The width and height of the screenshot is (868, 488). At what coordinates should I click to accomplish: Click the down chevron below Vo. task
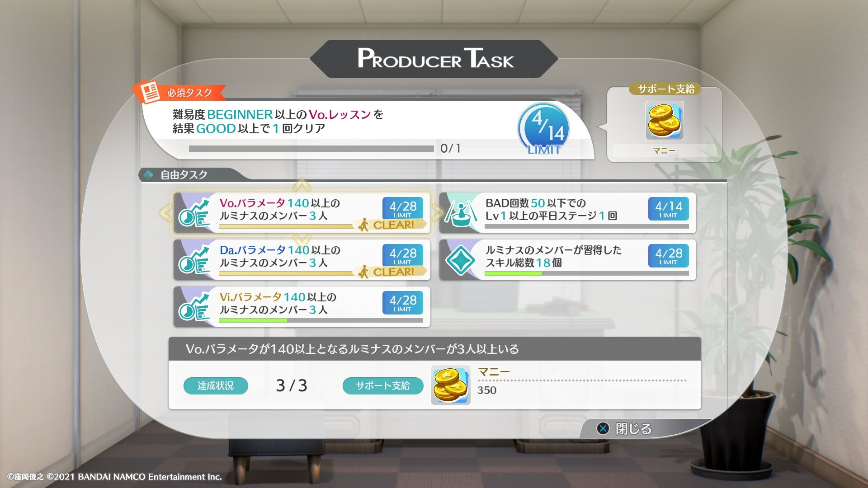tap(302, 240)
